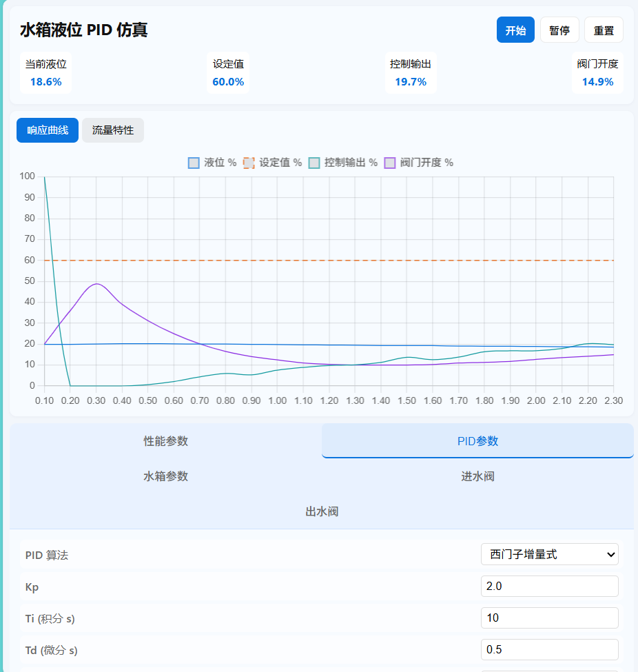
Task: Select the Ti 积分 input field
Action: (549, 618)
